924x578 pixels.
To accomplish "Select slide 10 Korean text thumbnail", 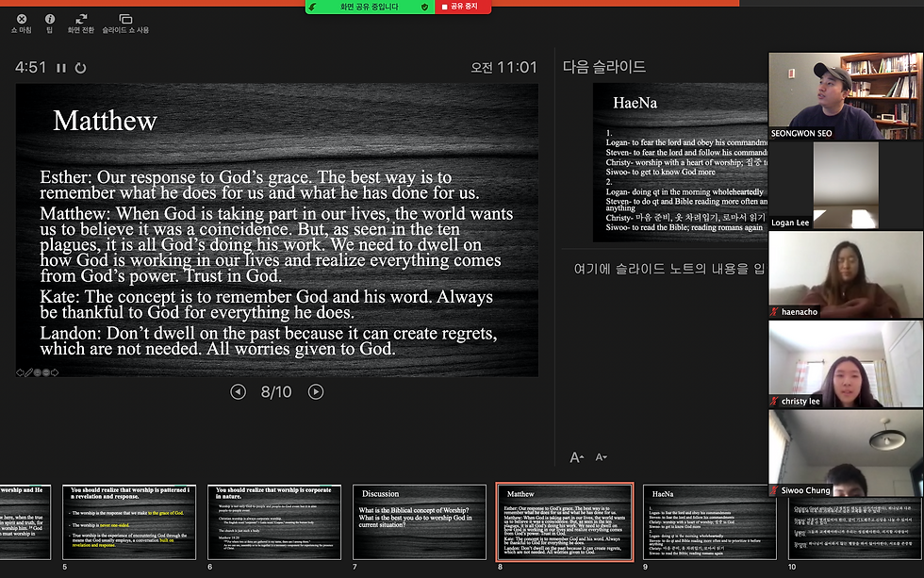I will coord(855,527).
